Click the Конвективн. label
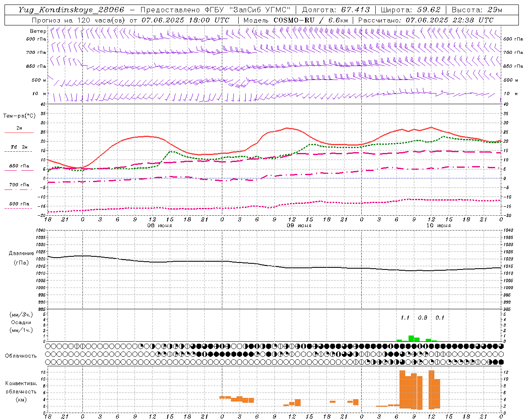Viewport: 525px width, 420px height. 21,383
